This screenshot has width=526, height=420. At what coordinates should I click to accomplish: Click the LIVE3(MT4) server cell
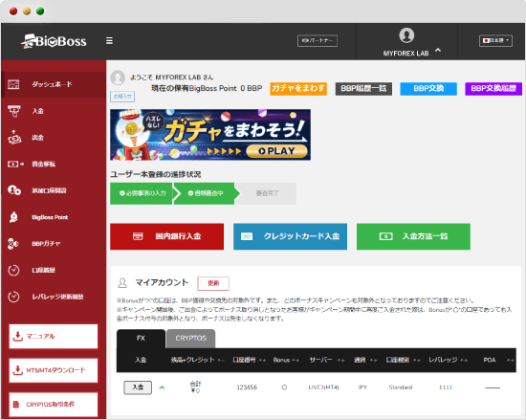coord(323,387)
